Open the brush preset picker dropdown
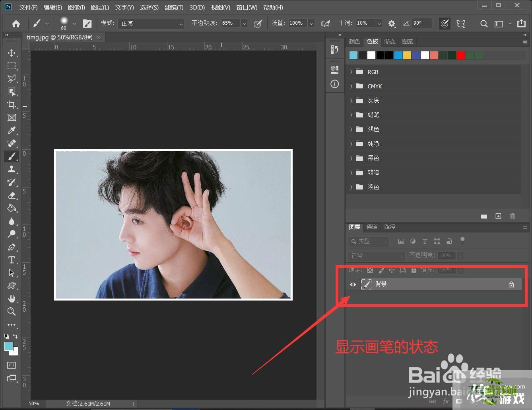The image size is (532, 410). 74,23
